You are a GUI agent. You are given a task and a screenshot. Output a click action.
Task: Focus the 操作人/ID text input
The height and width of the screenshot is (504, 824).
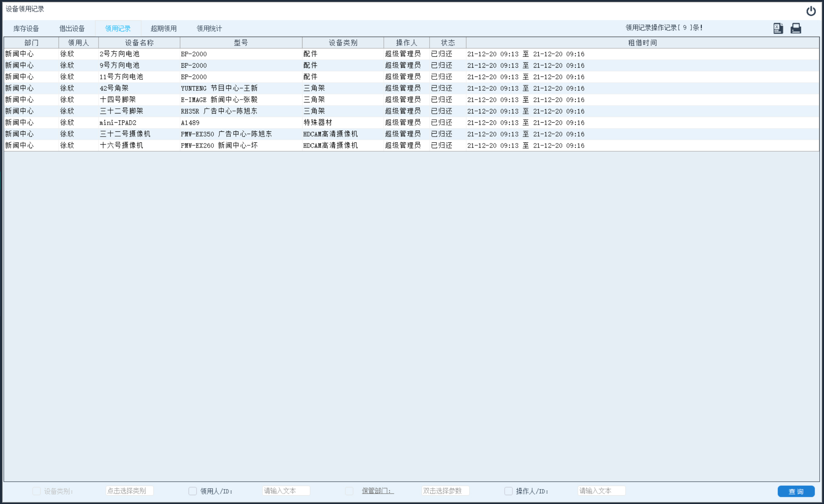click(x=601, y=491)
